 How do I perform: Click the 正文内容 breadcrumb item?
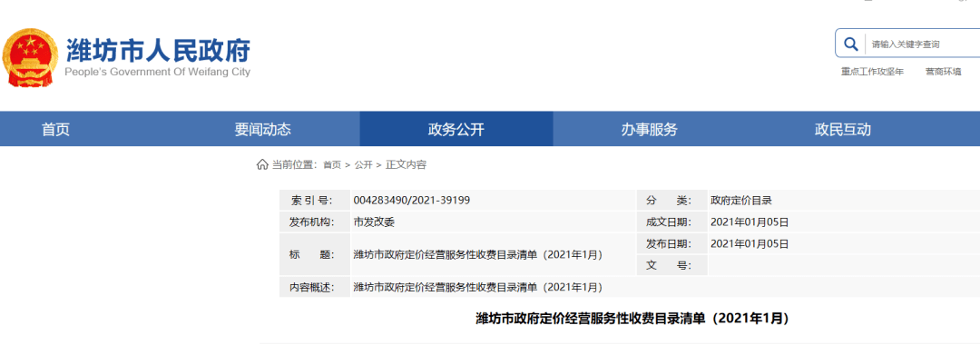click(x=406, y=164)
